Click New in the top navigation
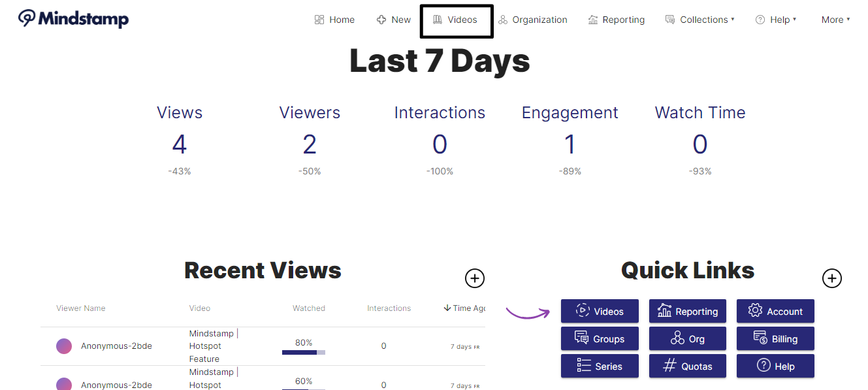Screen dimensions: 868x390 coord(394,20)
